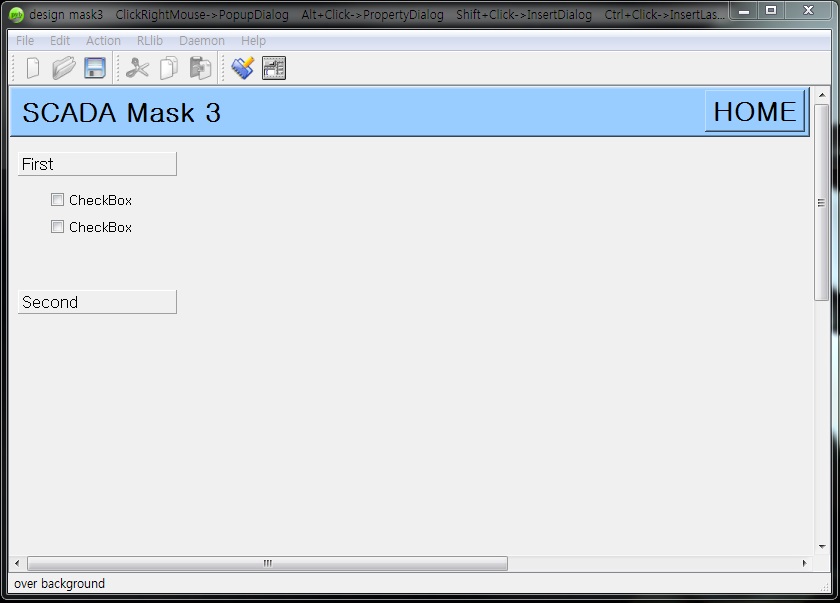Select the Cut scissors icon
Viewport: 840px width, 603px height.
(137, 68)
